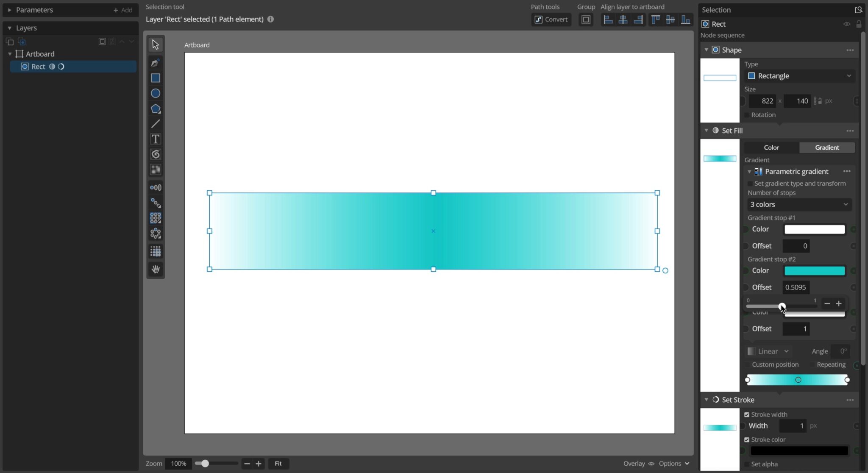
Task: Choose the Text tool
Action: click(x=156, y=139)
